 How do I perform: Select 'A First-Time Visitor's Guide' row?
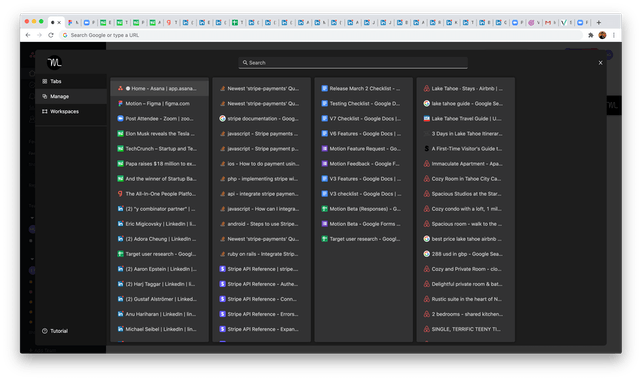tap(466, 149)
